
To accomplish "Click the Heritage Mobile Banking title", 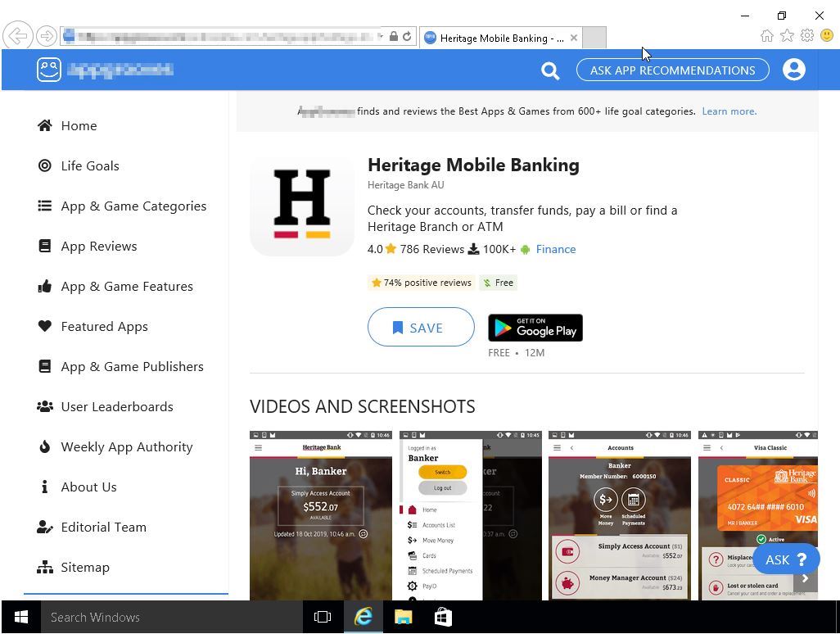I will coord(473,165).
